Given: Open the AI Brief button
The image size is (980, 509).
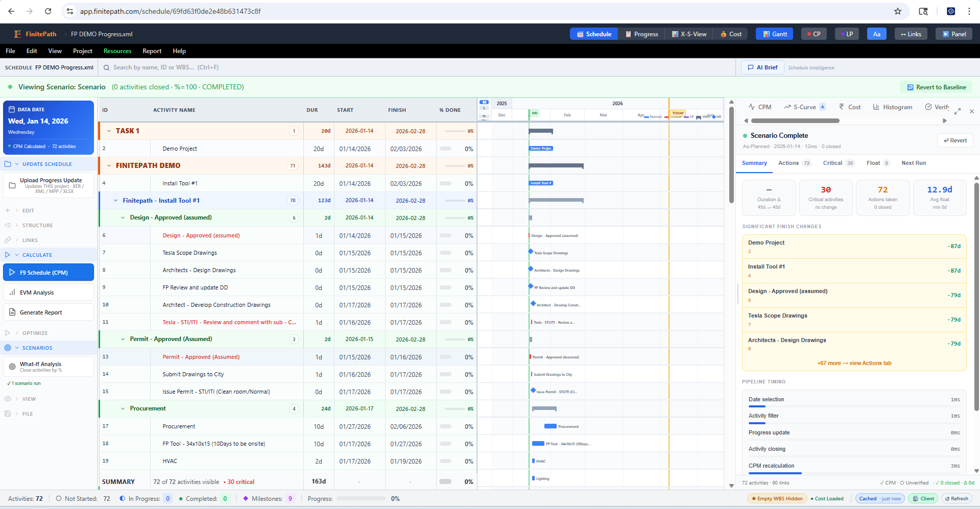Looking at the screenshot, I should [762, 67].
